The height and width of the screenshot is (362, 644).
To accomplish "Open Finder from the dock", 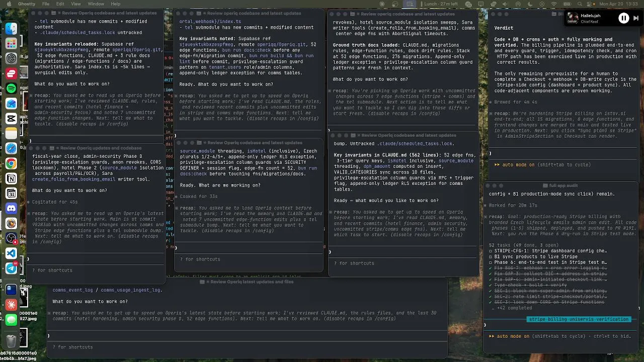I will (11, 29).
